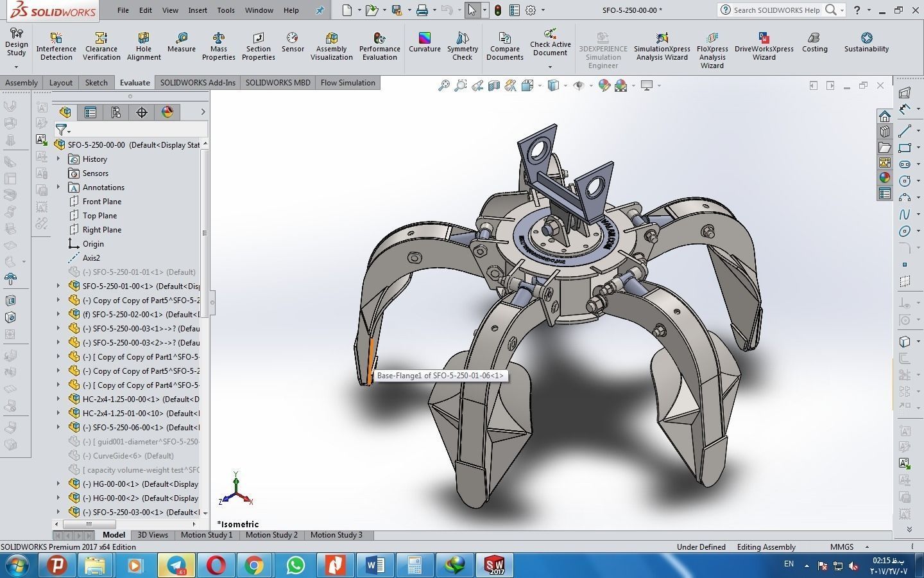Image resolution: width=924 pixels, height=578 pixels.
Task: Open WhatsApp from the taskbar
Action: (x=295, y=566)
